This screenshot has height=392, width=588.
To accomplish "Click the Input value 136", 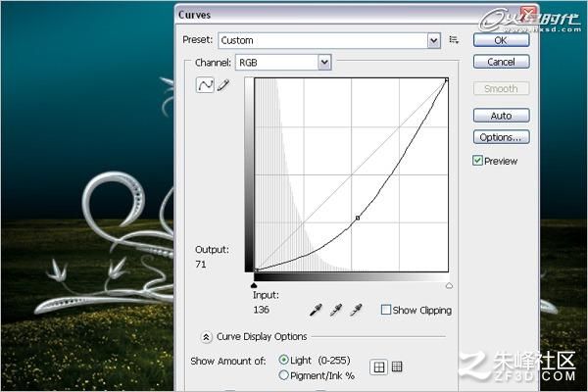I will pyautogui.click(x=261, y=310).
